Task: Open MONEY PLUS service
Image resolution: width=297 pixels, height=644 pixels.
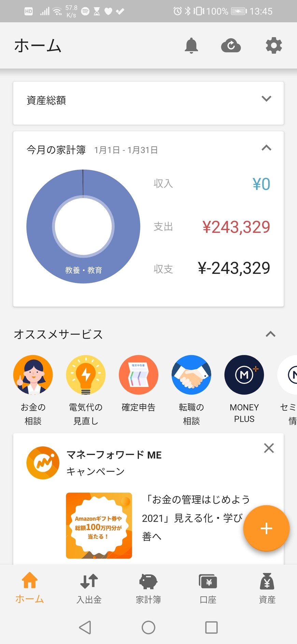Action: click(x=244, y=375)
